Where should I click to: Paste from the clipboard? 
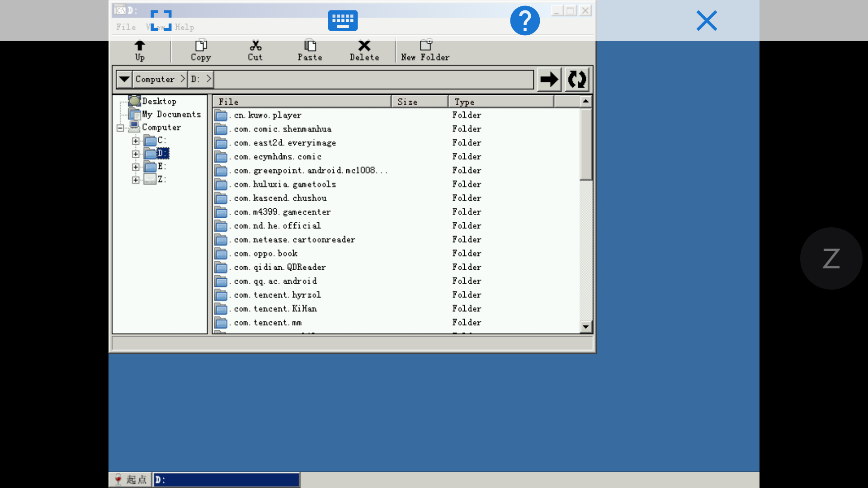coord(310,51)
